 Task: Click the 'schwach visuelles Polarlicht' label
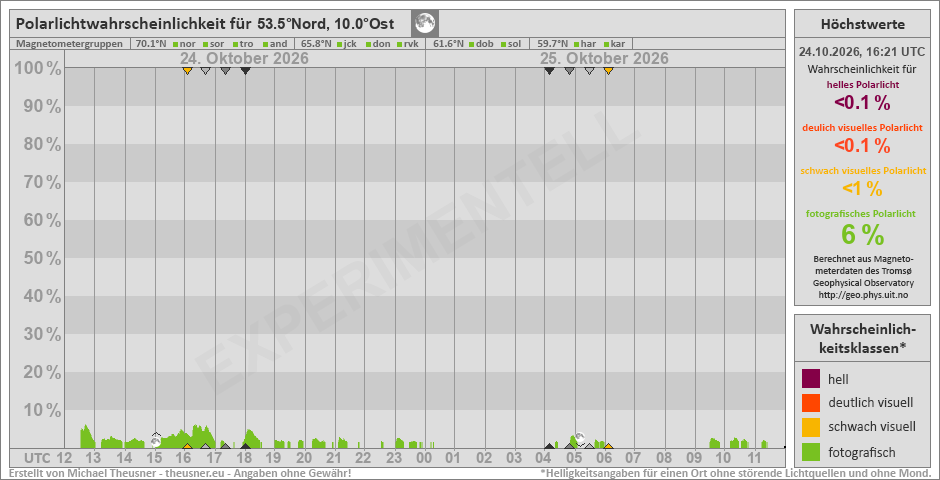point(863,171)
